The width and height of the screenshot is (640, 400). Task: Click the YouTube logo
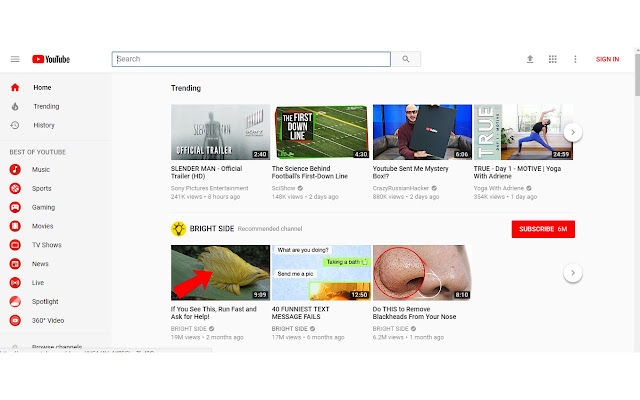(51, 59)
